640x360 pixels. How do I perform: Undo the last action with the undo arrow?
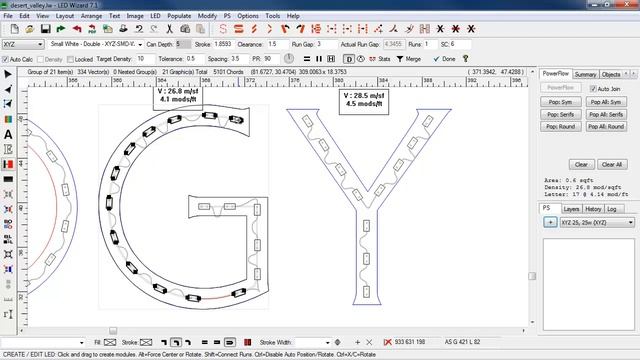(x=139, y=29)
